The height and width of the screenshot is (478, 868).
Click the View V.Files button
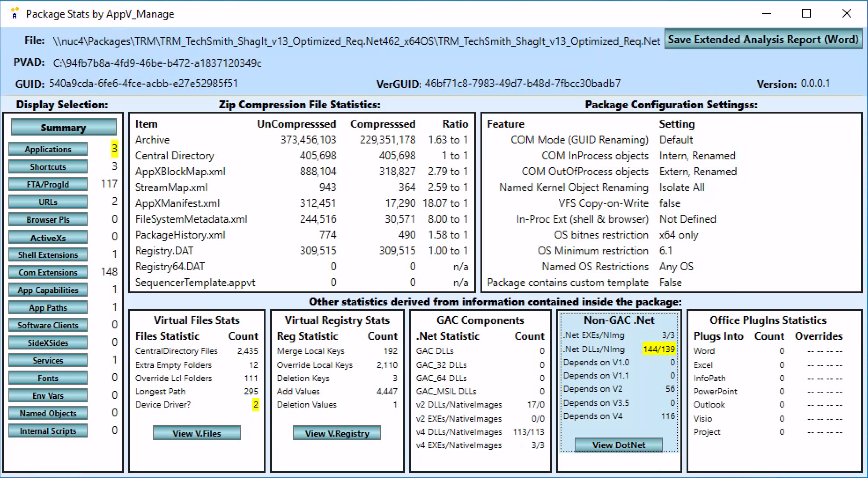pyautogui.click(x=197, y=433)
